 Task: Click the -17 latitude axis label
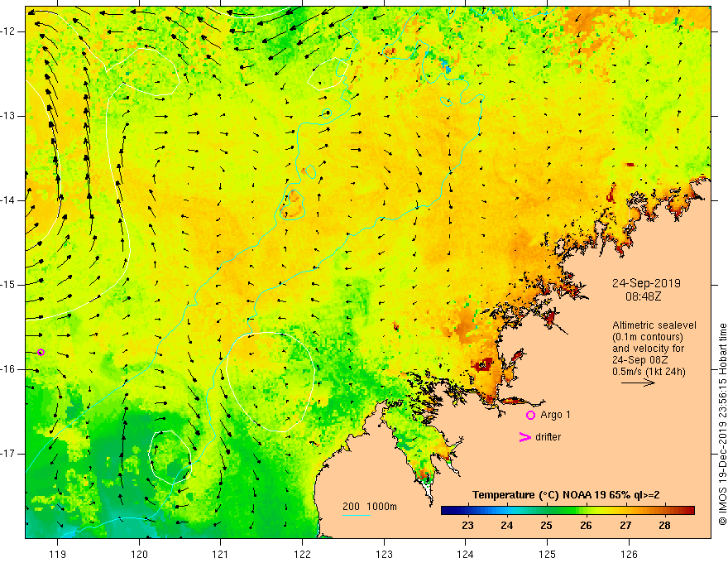pyautogui.click(x=8, y=454)
